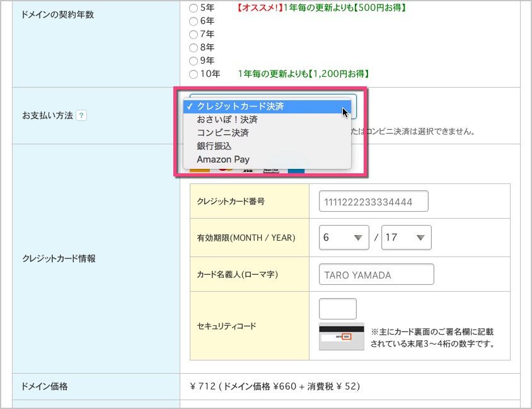532x409 pixels.
Task: Pick the 8年 radio option
Action: [194, 47]
